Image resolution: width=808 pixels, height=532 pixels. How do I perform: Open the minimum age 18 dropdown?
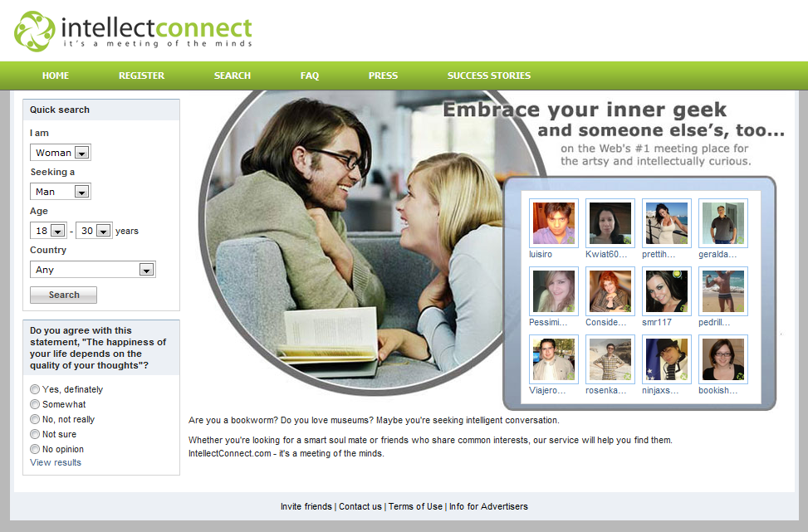[x=48, y=231]
